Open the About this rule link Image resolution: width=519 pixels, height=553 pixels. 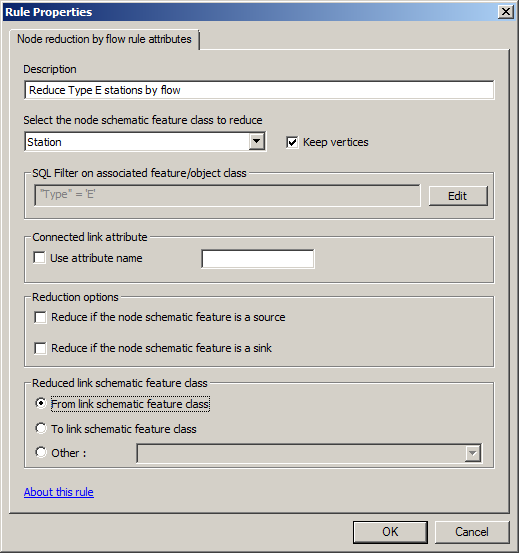tap(59, 492)
